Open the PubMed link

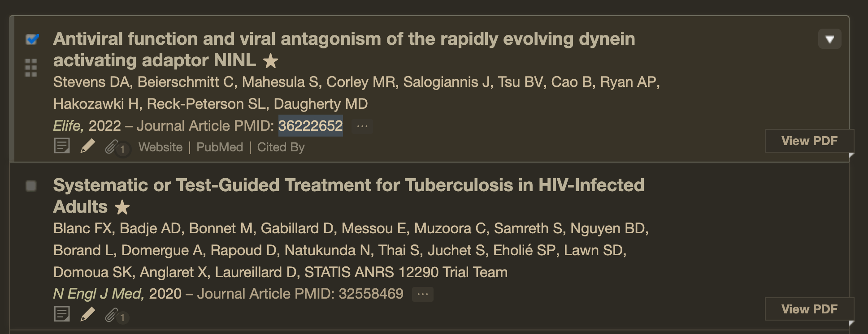point(220,147)
